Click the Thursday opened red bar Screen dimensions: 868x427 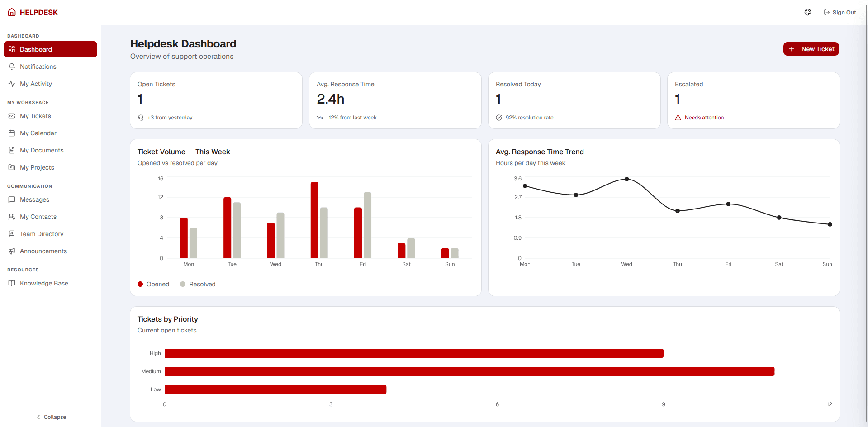[314, 220]
